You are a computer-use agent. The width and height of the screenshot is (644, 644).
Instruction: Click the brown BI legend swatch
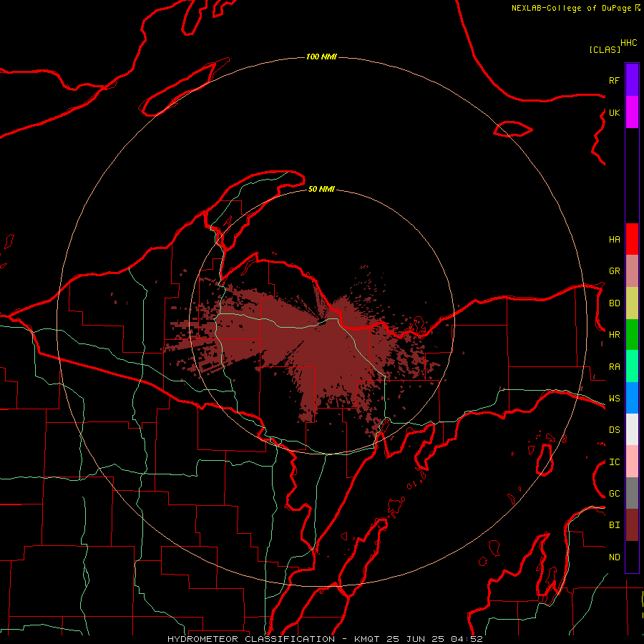click(632, 525)
